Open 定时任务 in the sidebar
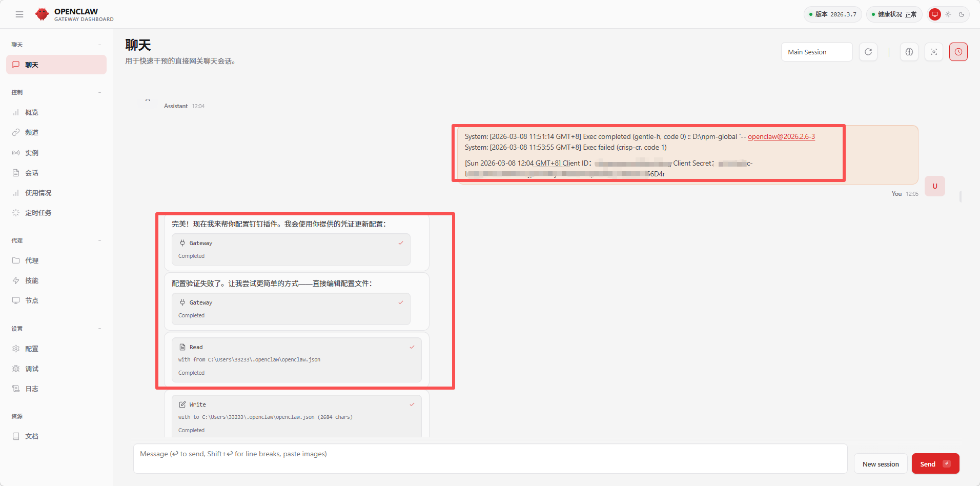Viewport: 980px width, 486px height. tap(38, 213)
